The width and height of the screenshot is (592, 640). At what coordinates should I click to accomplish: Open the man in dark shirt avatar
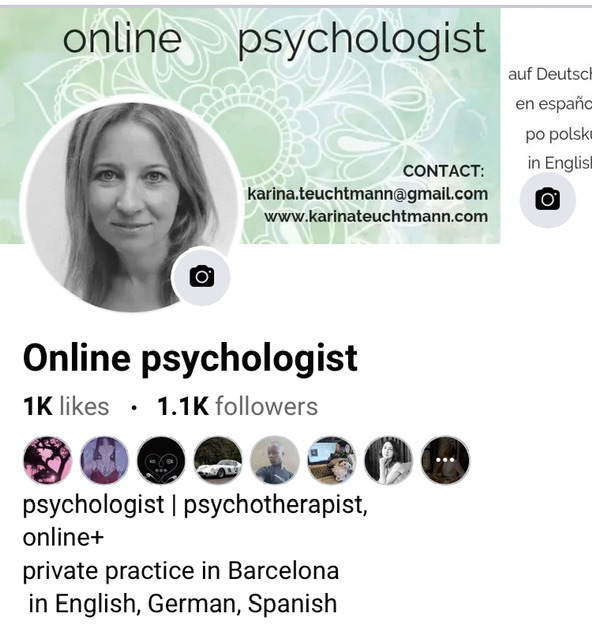click(275, 460)
